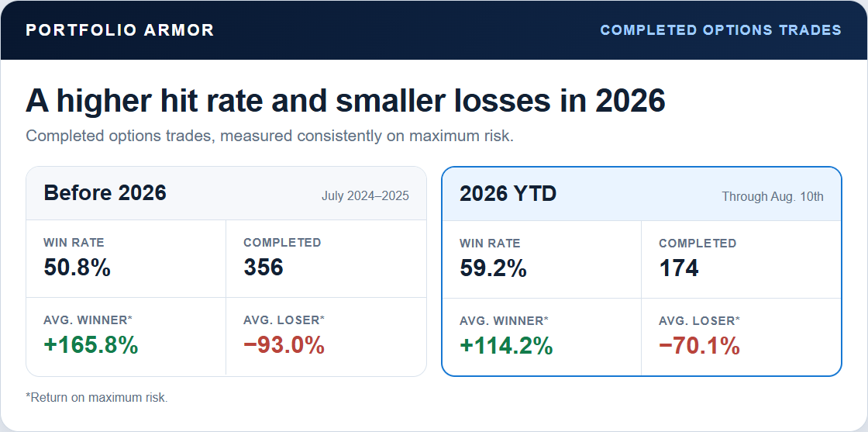Click the Through Aug. 10th date label

tap(772, 197)
